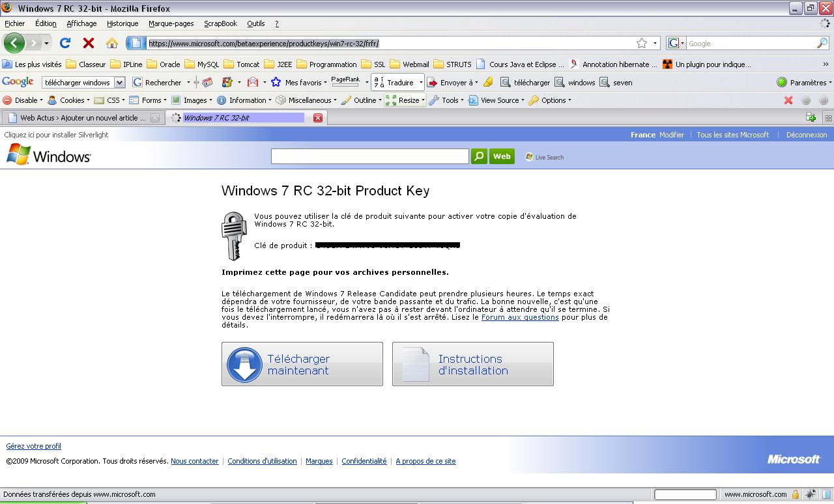This screenshot has height=504, width=834.
Task: Reload the page with the blue refresh icon
Action: (x=65, y=43)
